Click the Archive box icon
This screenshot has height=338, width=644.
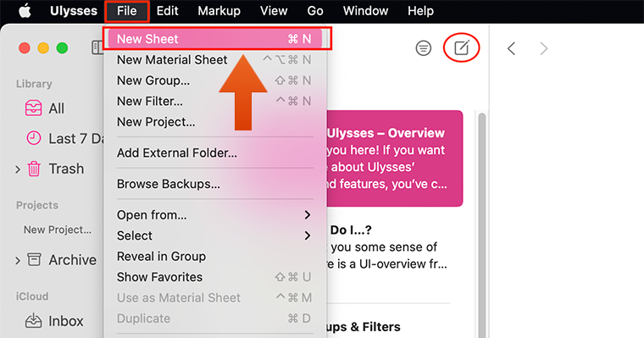[34, 259]
